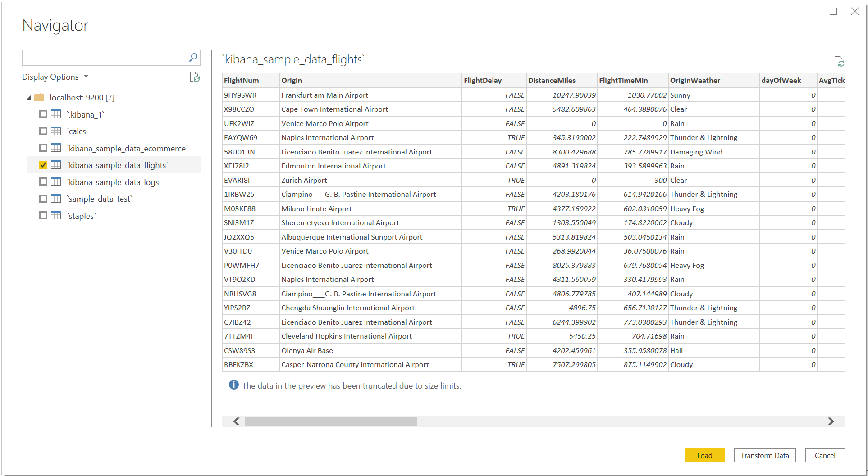This screenshot has width=868, height=476.
Task: Cancel the Navigator dialog
Action: tap(825, 455)
